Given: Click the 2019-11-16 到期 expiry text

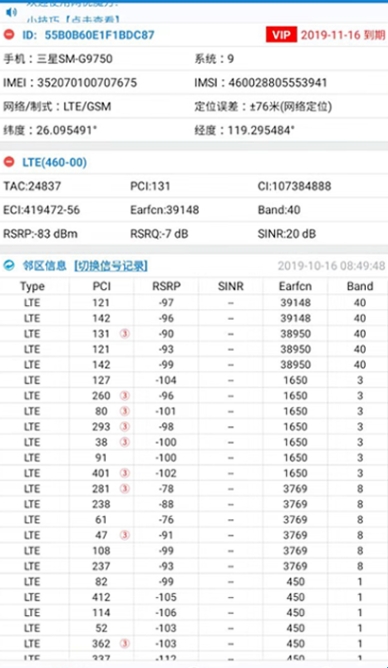Looking at the screenshot, I should coord(343,35).
